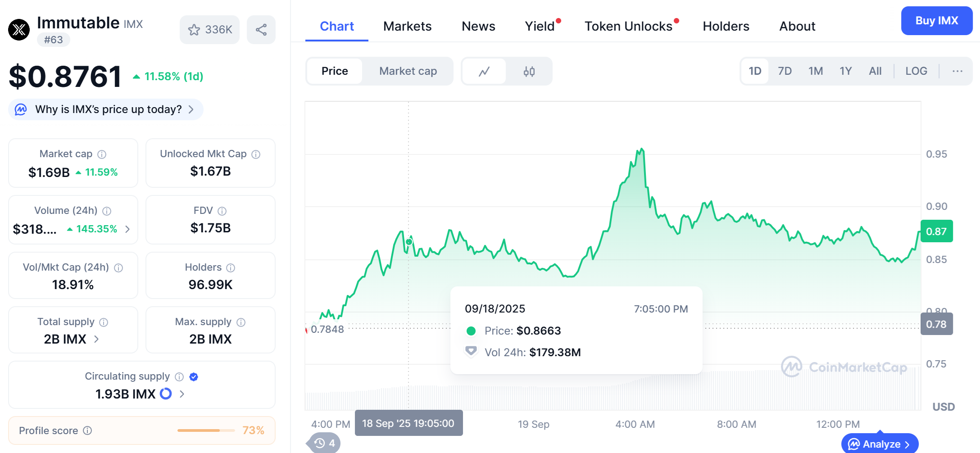Viewport: 980px width, 453px height.
Task: Click the share icon button
Action: [261, 30]
